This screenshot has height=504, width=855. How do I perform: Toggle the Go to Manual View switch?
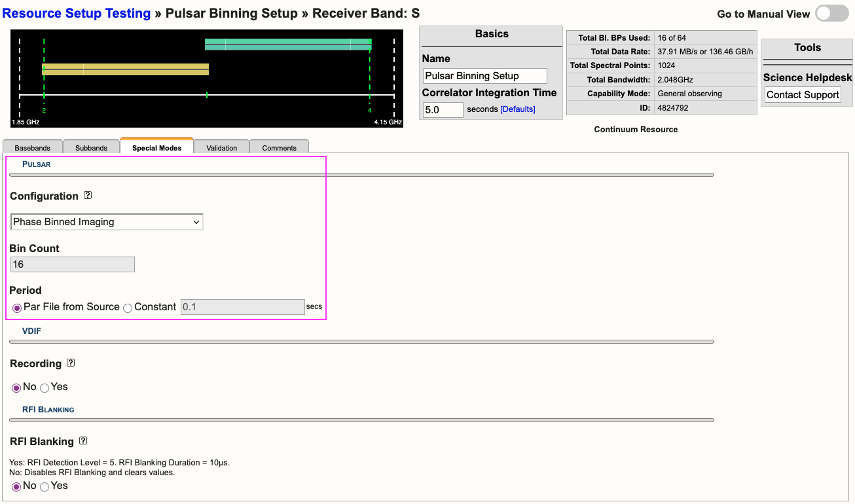[x=831, y=13]
